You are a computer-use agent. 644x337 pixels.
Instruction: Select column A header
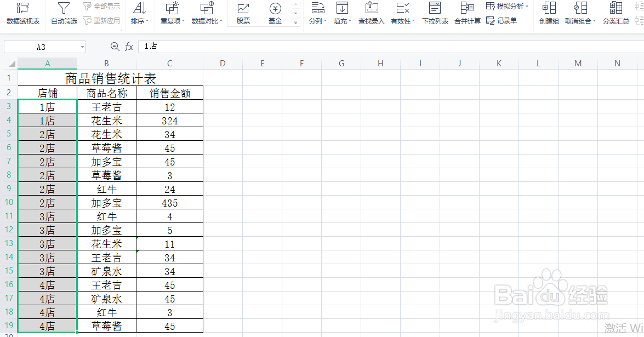tap(48, 64)
